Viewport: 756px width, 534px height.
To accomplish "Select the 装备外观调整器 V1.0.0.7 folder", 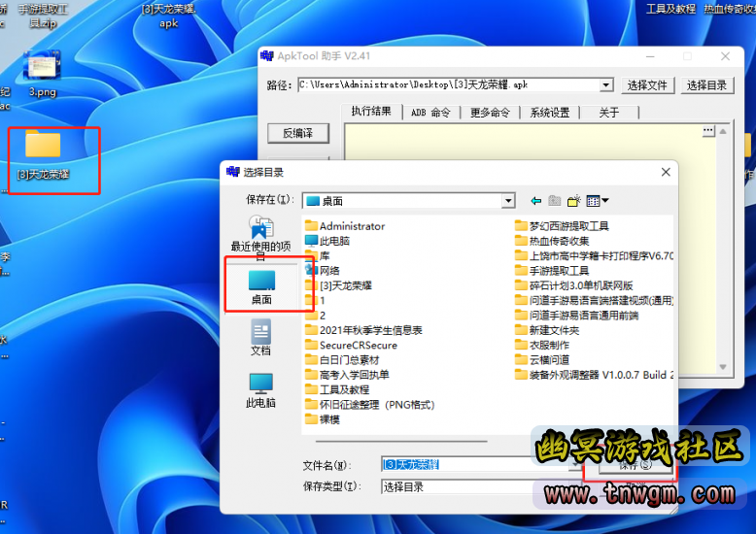I will point(594,375).
